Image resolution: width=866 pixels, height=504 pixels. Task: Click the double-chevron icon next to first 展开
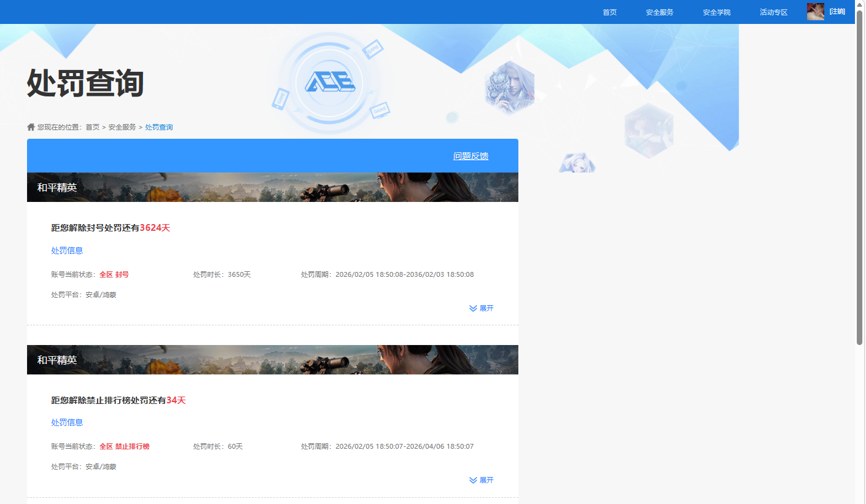(x=472, y=308)
